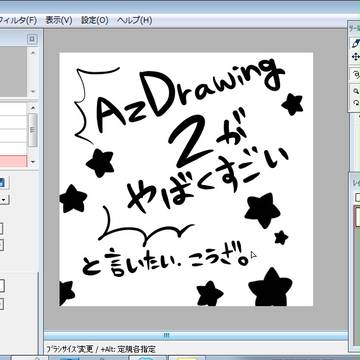Select the pink highlighted list row
360x360 pixels.
pos(13,161)
